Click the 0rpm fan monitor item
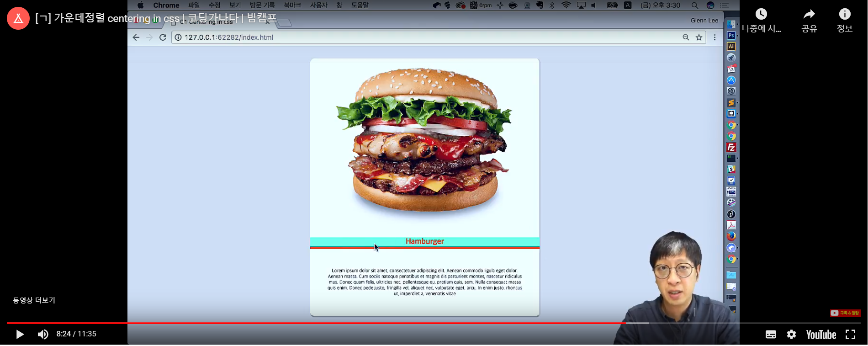 pos(481,5)
